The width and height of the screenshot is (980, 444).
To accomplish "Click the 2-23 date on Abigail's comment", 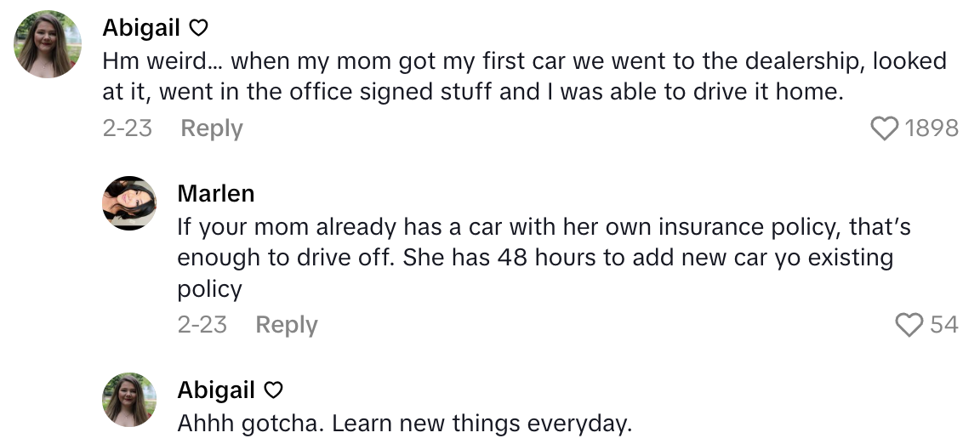I will click(x=127, y=128).
